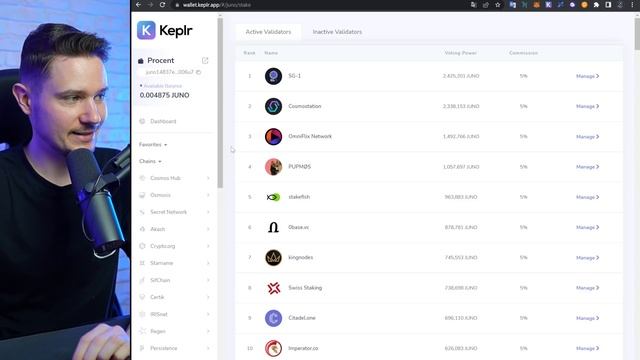
Task: Open the Keplr browser extension icon
Action: point(549,5)
